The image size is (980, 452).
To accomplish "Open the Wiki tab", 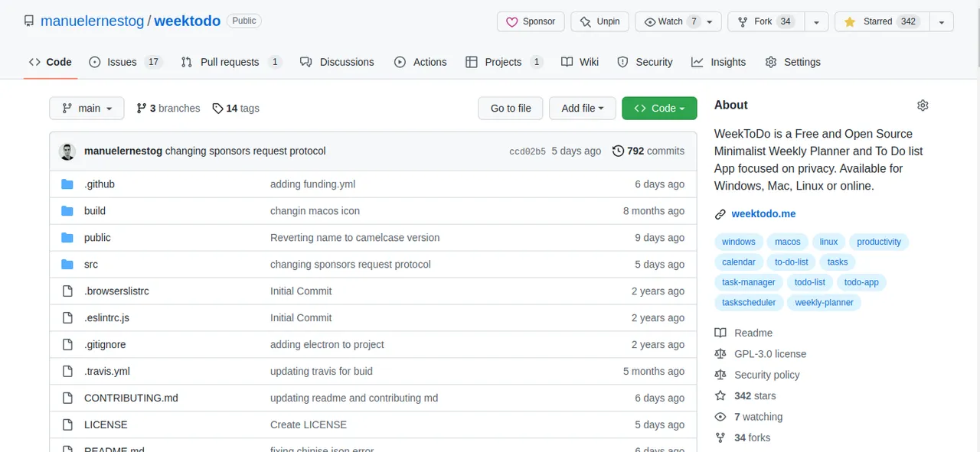I will pyautogui.click(x=580, y=62).
